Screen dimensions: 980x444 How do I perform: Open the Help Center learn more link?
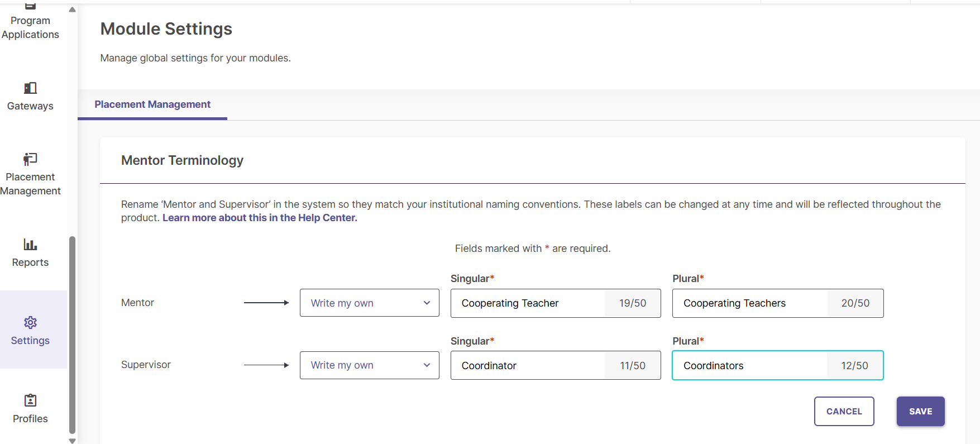click(260, 218)
